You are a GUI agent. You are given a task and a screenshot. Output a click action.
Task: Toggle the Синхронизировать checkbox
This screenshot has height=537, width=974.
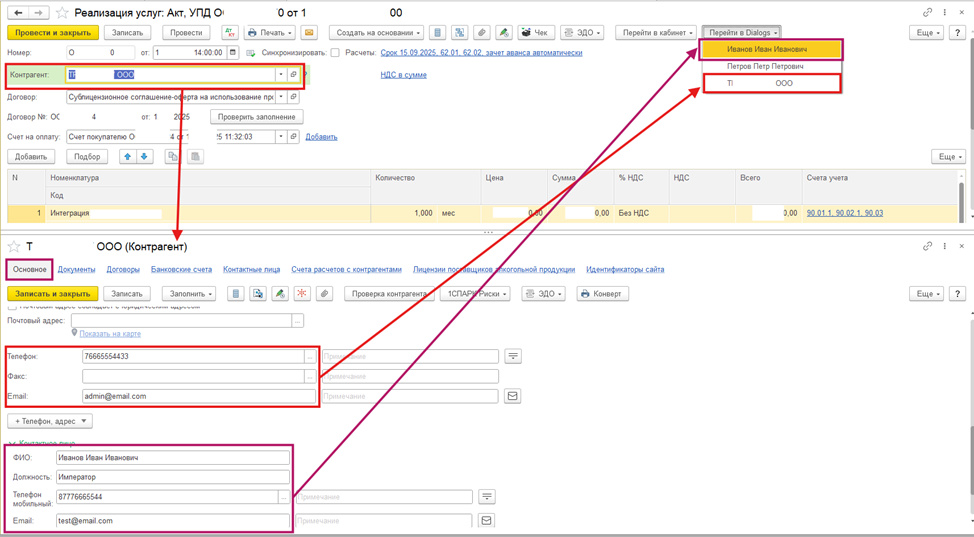335,52
